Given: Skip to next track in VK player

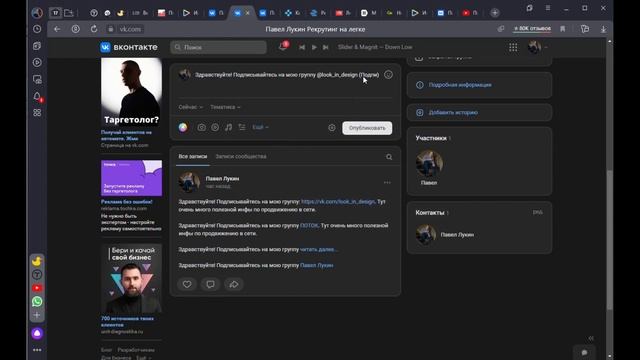Looking at the screenshot, I should pyautogui.click(x=325, y=47).
